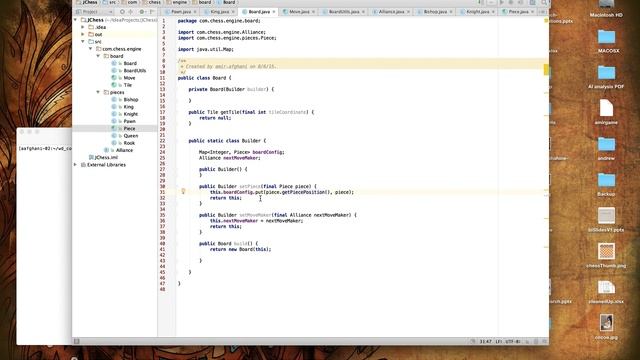
Task: Select the Alliance enum in project tree
Action: (124, 150)
